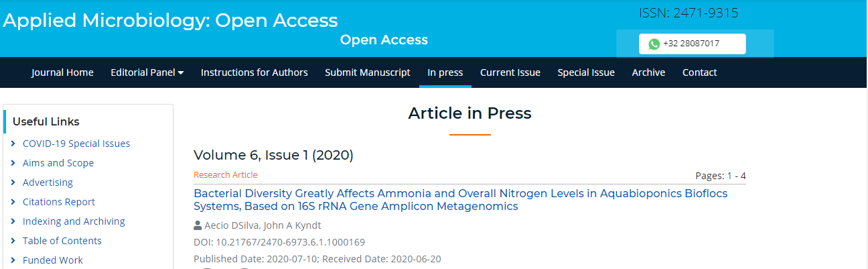This screenshot has height=269, width=868.
Task: Click the author person icon
Action: 198,225
